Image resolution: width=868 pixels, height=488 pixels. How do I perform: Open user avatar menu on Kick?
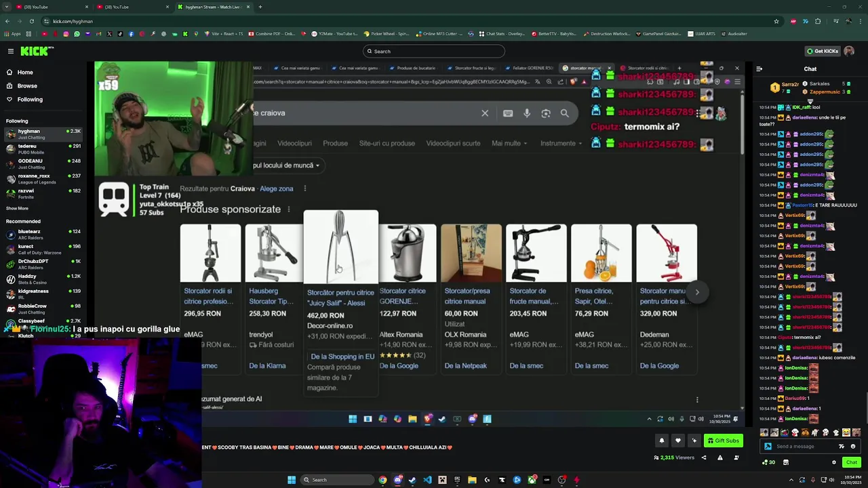coord(849,51)
